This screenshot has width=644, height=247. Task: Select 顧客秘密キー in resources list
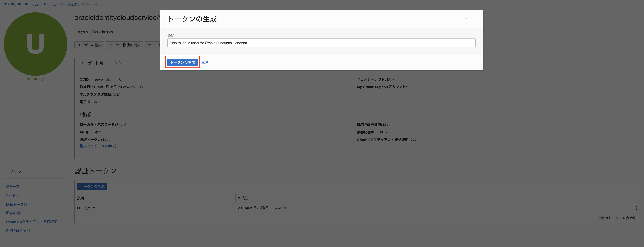click(x=17, y=213)
